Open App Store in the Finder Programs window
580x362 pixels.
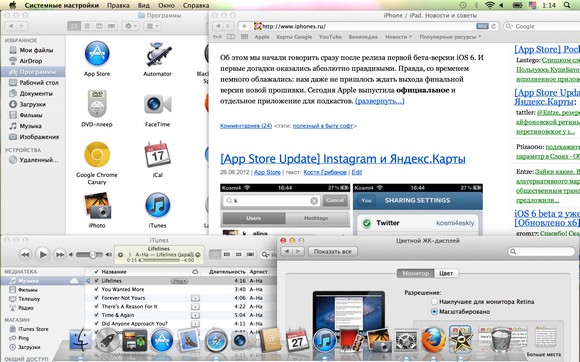click(x=97, y=54)
